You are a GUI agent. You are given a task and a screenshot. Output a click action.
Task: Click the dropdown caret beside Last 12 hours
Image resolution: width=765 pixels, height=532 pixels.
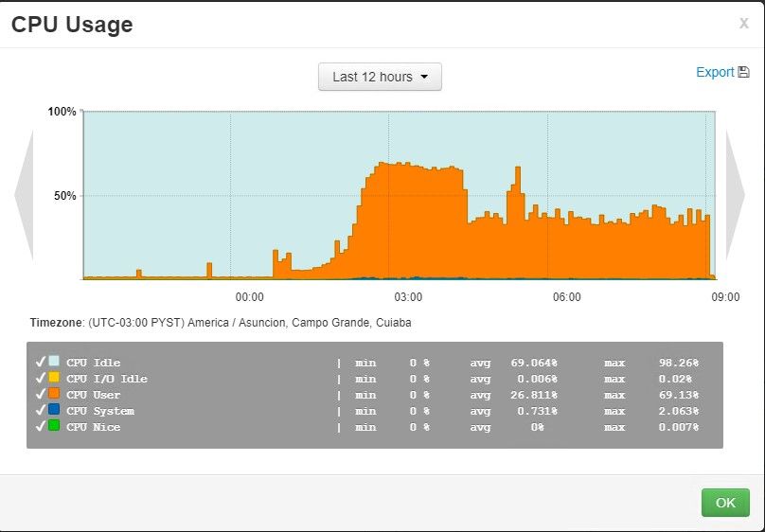click(x=424, y=77)
